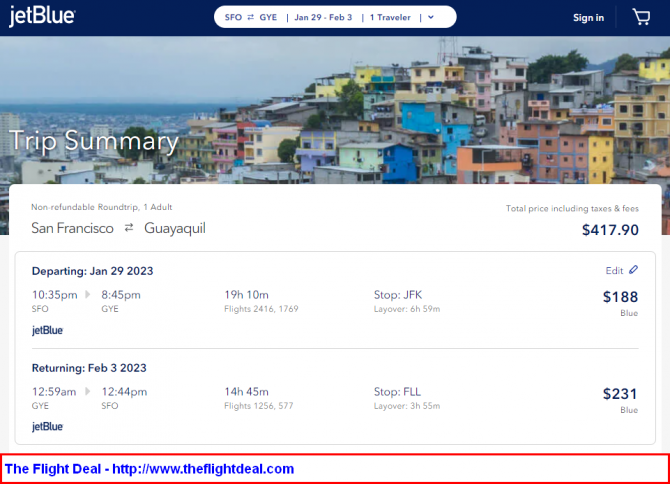Click the SFO origin in search pill
The width and height of the screenshot is (670, 484).
pos(233,17)
